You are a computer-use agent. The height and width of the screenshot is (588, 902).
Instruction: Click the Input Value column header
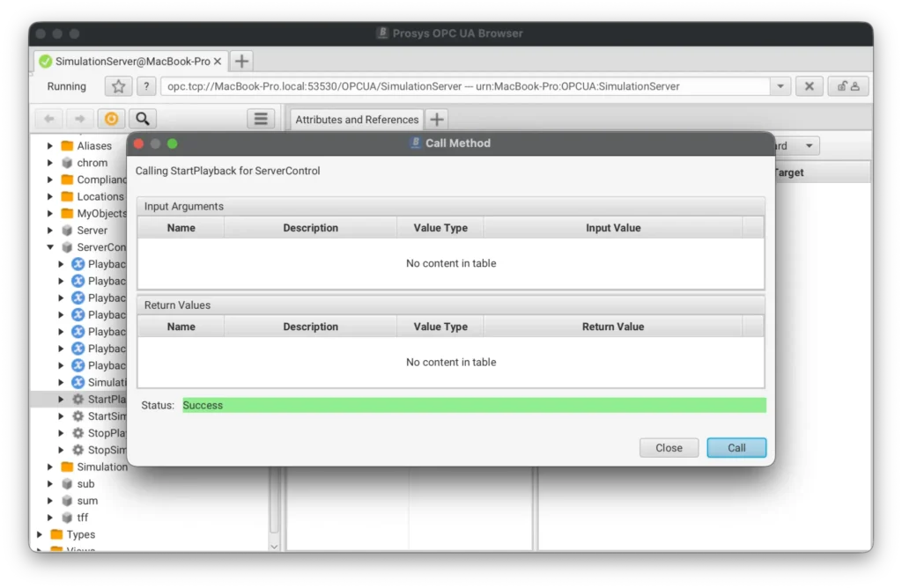(613, 228)
